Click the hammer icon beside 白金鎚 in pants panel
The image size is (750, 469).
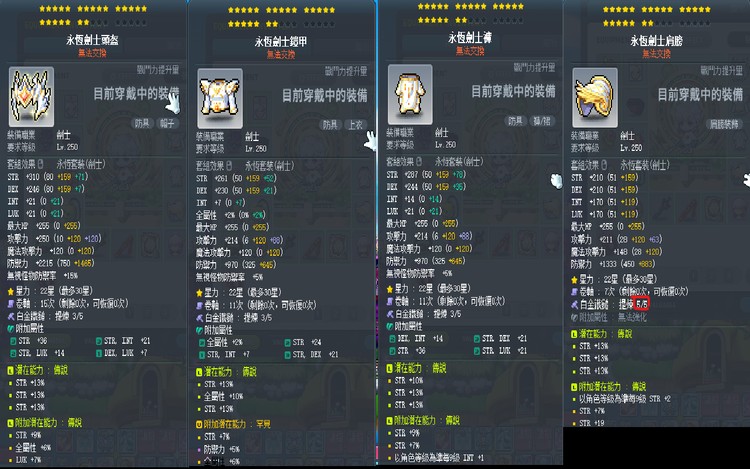click(389, 314)
